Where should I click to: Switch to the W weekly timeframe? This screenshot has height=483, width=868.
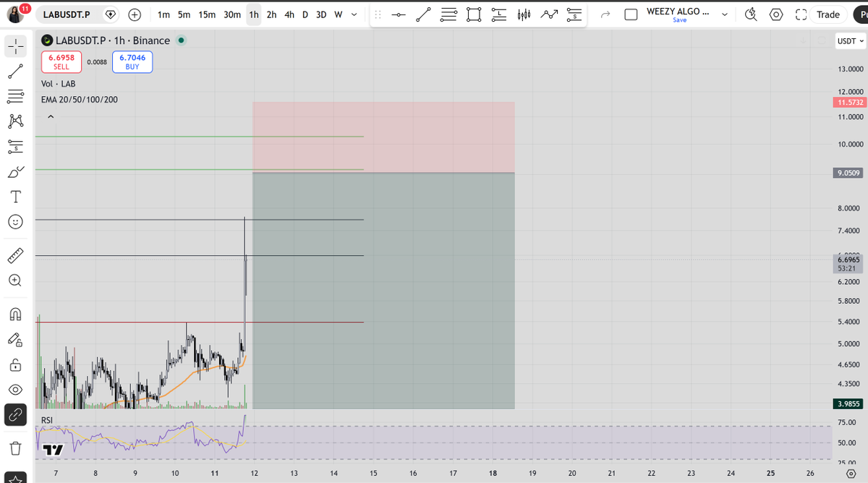[338, 14]
